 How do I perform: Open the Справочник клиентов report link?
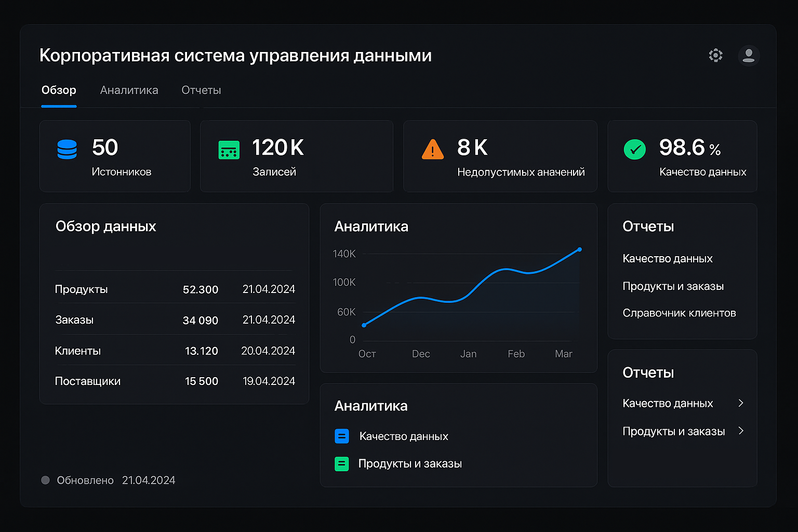click(679, 313)
